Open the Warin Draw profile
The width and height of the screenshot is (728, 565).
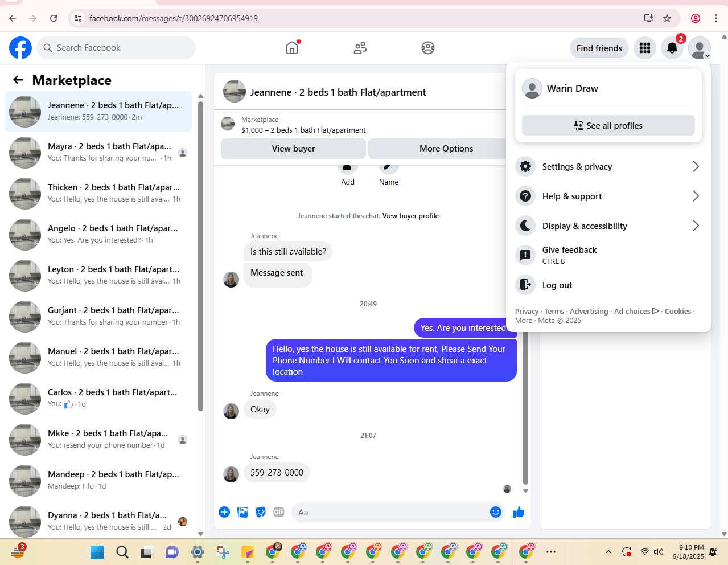[608, 88]
